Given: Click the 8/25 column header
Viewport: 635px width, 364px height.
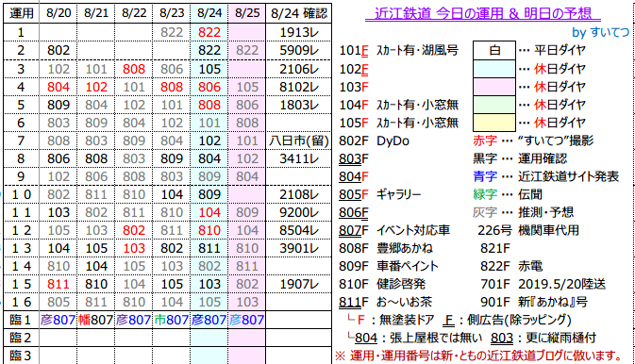Looking at the screenshot, I should [x=246, y=13].
